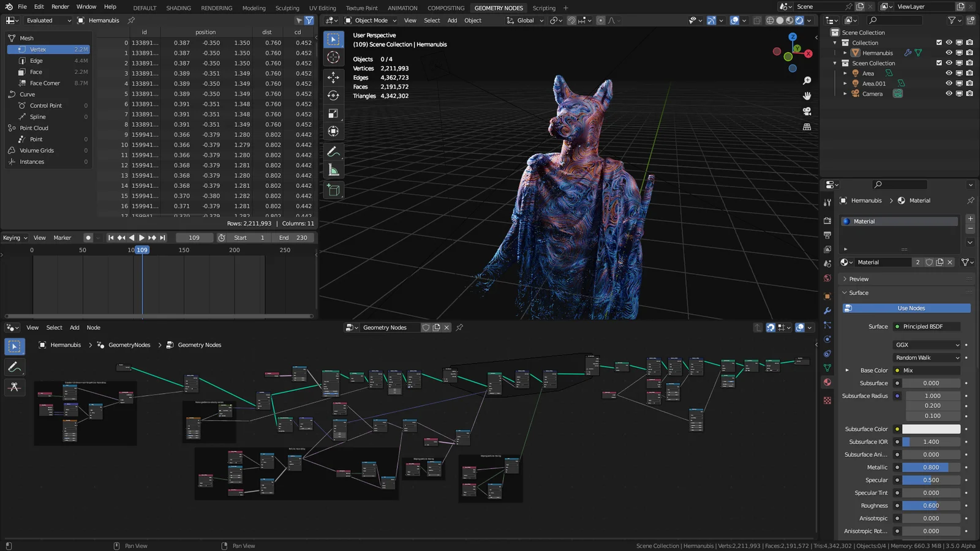Image resolution: width=980 pixels, height=551 pixels.
Task: Toggle camera render visibility for the Hermanubis object
Action: (x=970, y=53)
